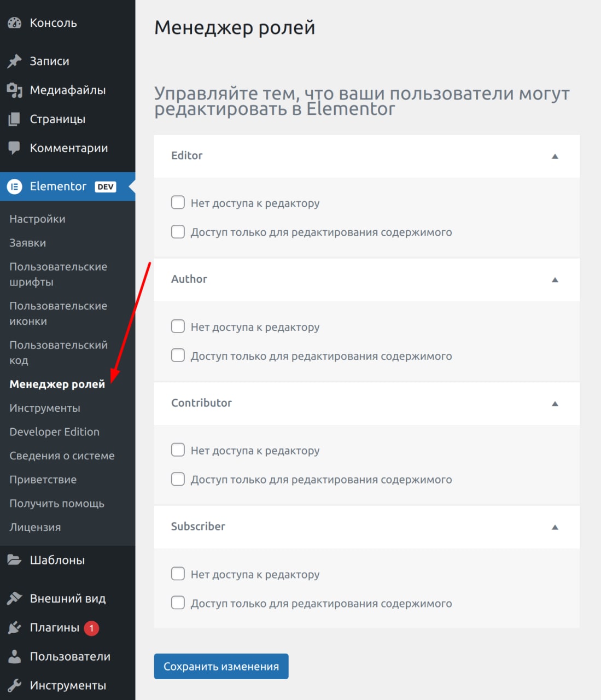Collapse the Subscriber role section arrow

pos(555,527)
